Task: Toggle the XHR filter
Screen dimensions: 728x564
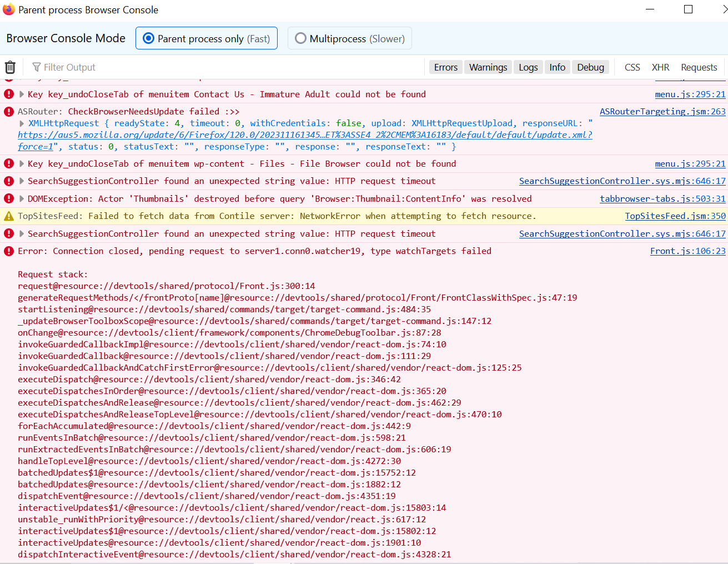Action: [x=660, y=67]
